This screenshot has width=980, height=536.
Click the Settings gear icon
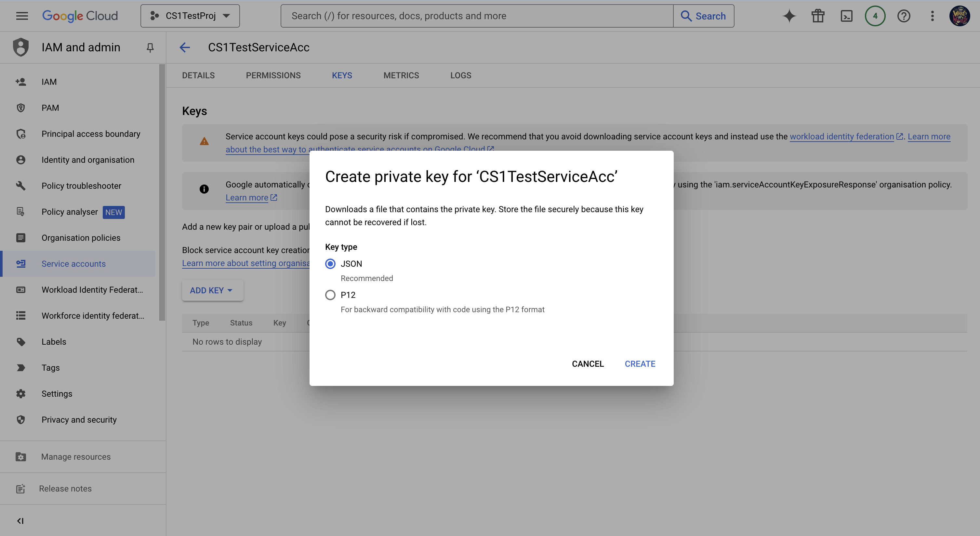(x=21, y=394)
